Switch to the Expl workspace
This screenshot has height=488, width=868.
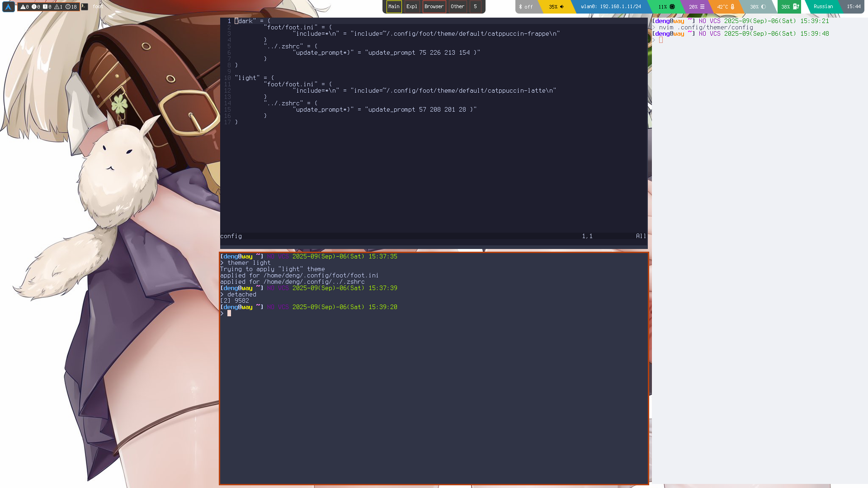(411, 7)
